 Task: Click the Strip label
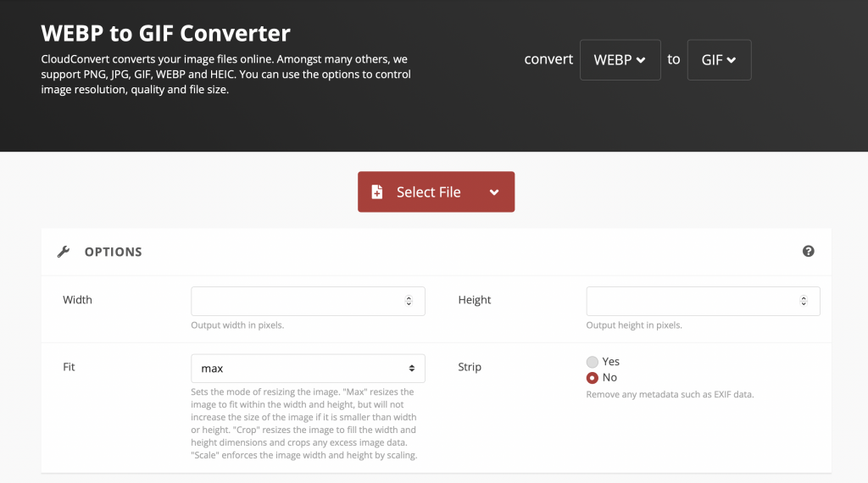pos(470,367)
